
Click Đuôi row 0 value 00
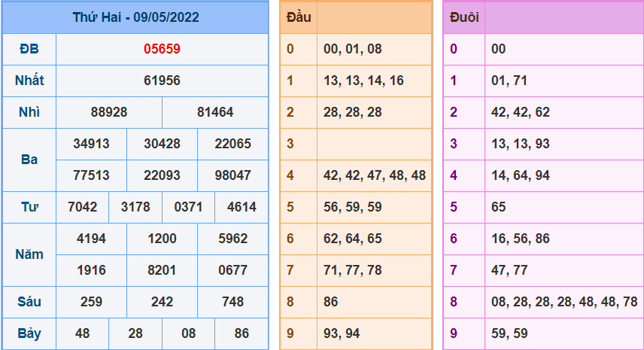[498, 49]
